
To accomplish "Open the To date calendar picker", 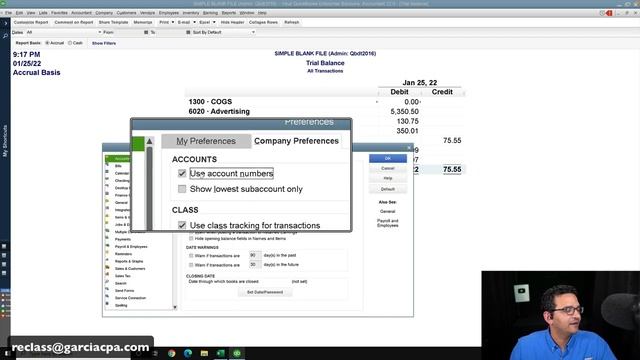I will [x=188, y=32].
